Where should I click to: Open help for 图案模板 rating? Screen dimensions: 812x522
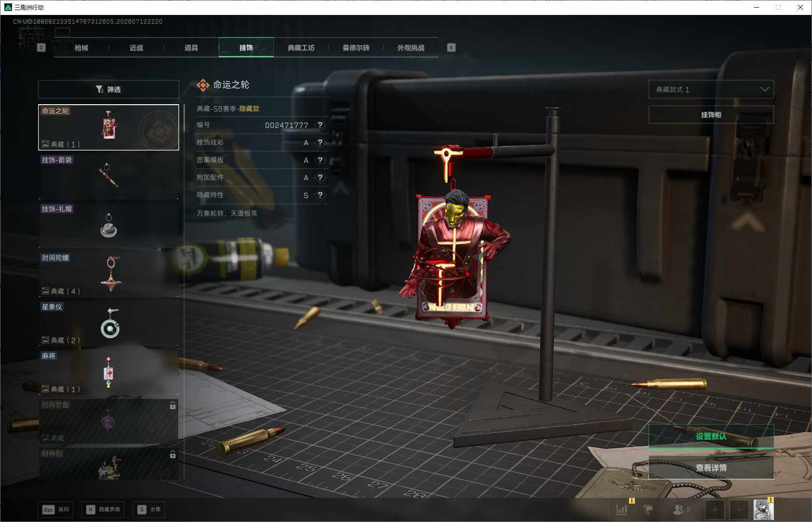[x=320, y=160]
